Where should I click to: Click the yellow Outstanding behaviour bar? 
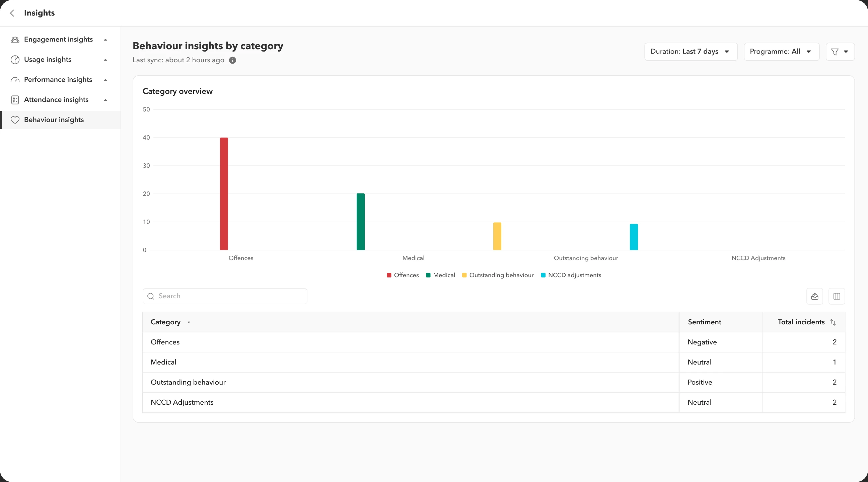tap(497, 236)
